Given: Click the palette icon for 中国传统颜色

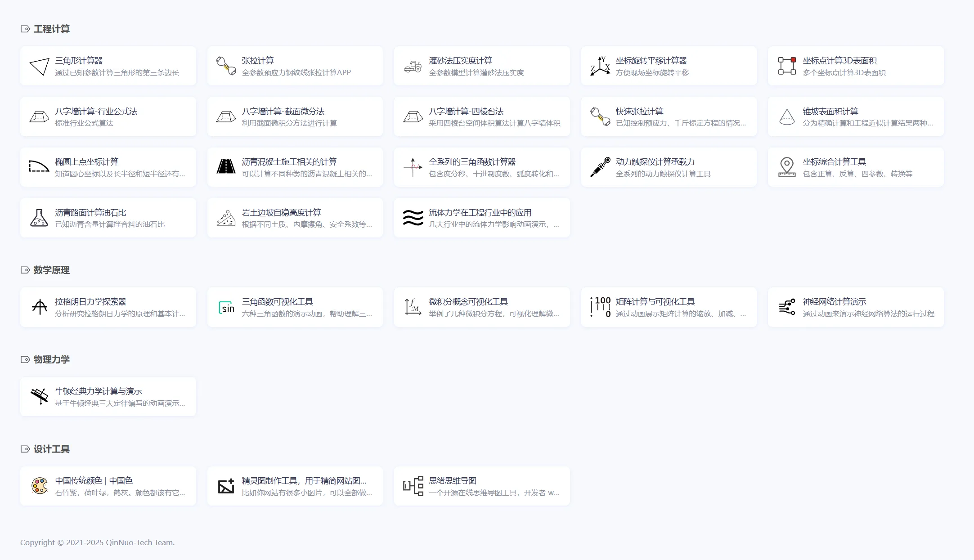Looking at the screenshot, I should (39, 486).
